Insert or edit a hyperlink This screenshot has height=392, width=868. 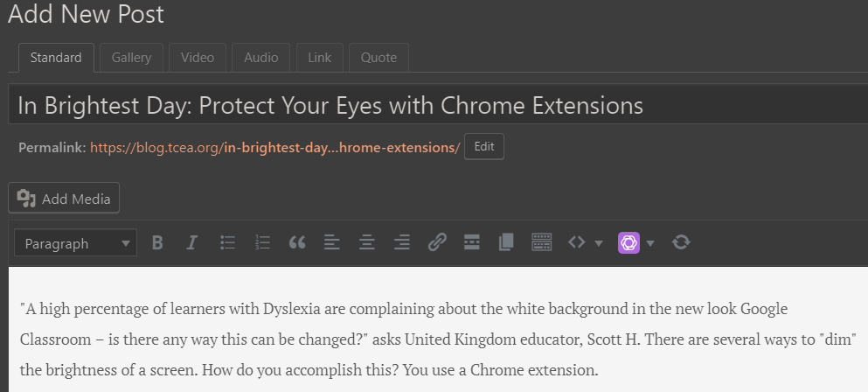pos(437,242)
